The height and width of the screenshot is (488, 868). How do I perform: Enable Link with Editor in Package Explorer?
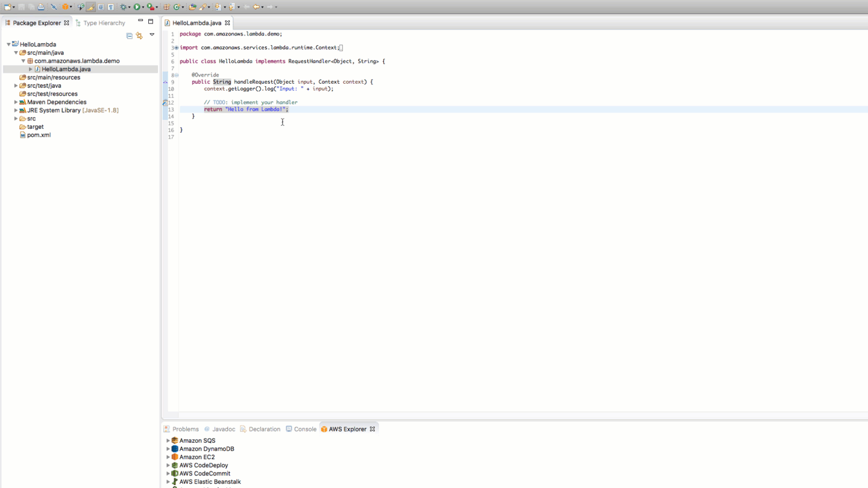tap(139, 36)
